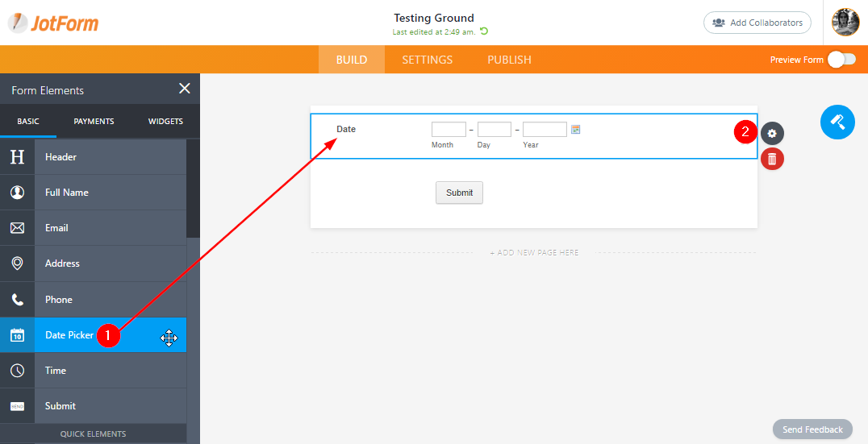Click into the Month input field

point(449,130)
